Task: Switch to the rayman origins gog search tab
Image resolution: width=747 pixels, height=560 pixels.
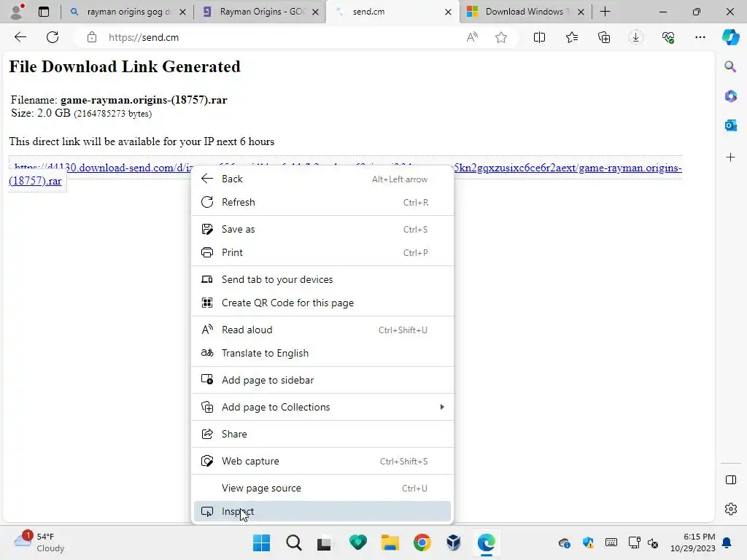Action: click(127, 12)
